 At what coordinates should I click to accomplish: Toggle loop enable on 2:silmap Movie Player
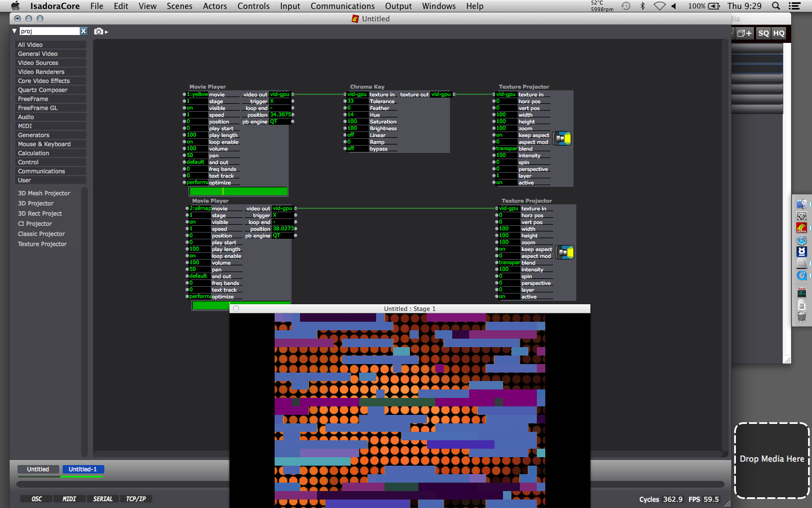[x=200, y=256]
